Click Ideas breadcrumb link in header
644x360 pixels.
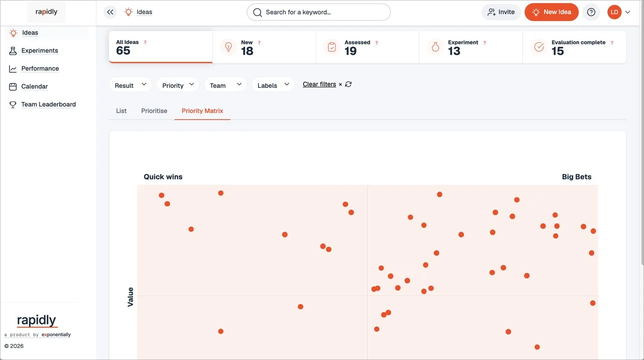coord(144,12)
